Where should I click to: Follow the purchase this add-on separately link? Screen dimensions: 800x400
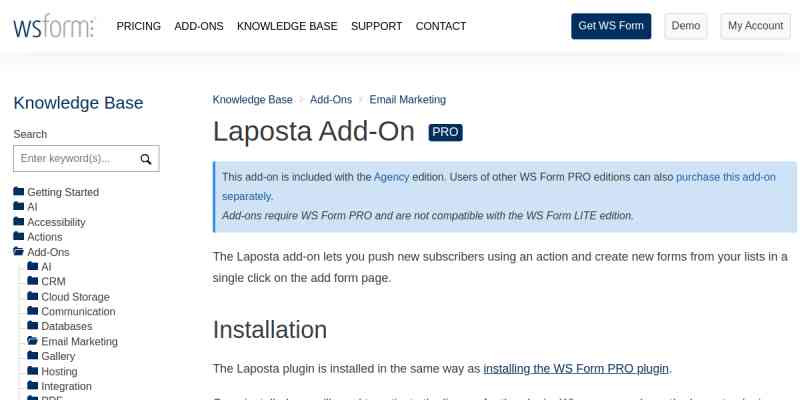pyautogui.click(x=725, y=177)
